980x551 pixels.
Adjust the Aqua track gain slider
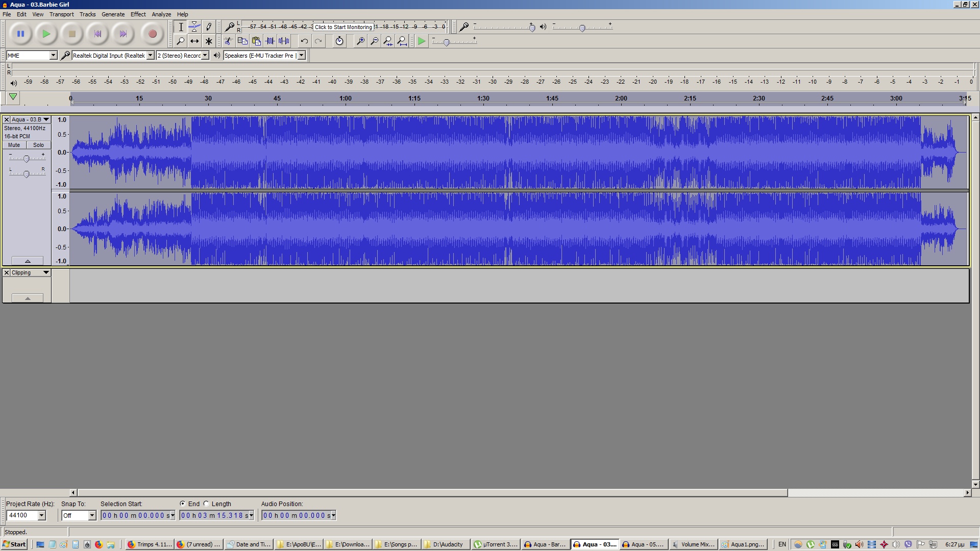point(27,159)
